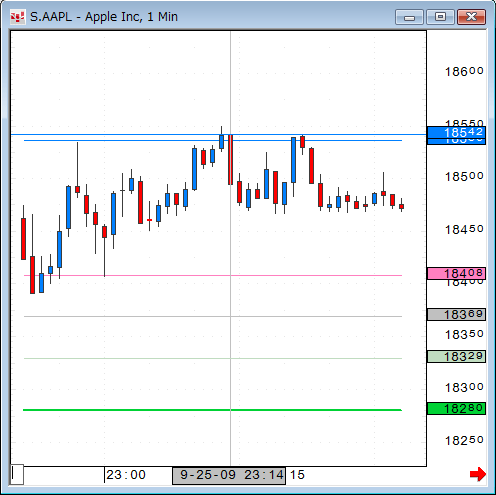Click the 23:00 time axis label
The height and width of the screenshot is (495, 496).
(126, 475)
